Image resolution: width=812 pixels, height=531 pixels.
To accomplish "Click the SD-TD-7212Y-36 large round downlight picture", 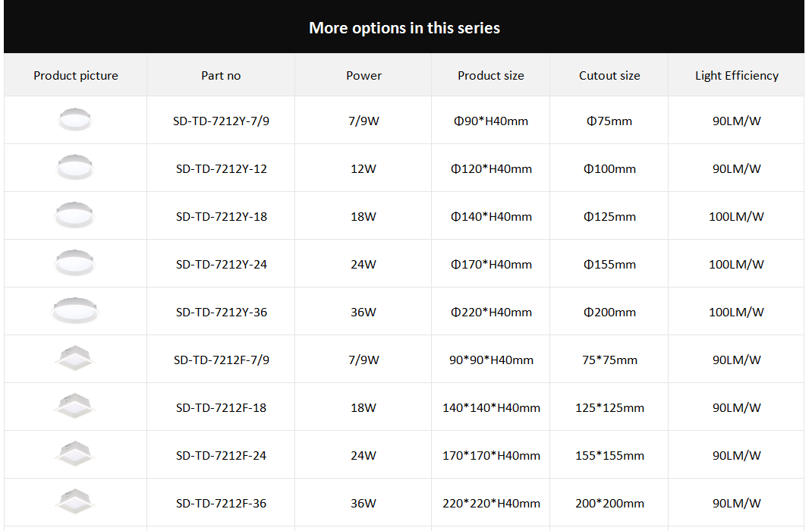I will (75, 310).
